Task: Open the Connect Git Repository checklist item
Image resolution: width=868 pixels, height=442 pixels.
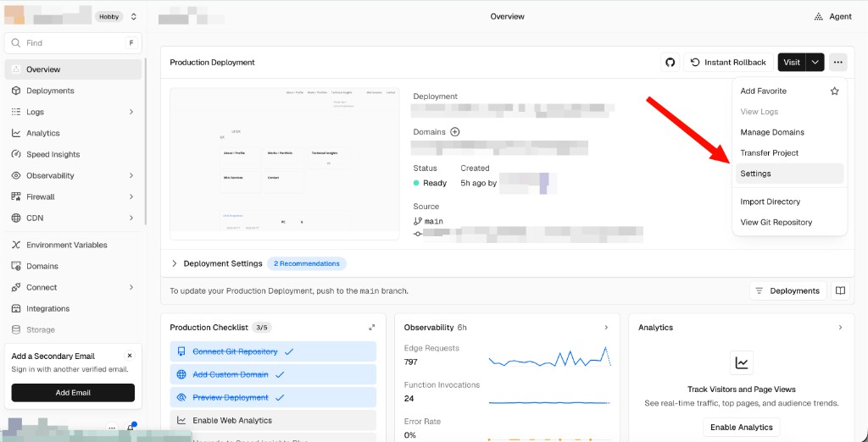Action: coord(273,352)
